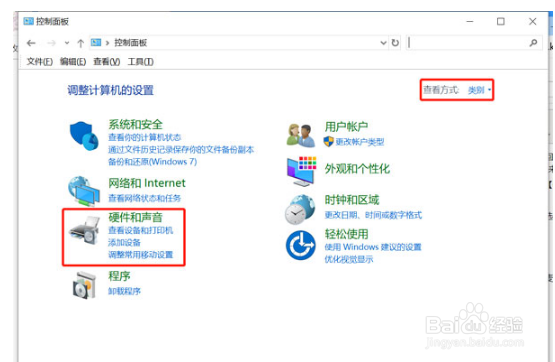
Task: Open 用户帐户 category link
Action: [346, 126]
